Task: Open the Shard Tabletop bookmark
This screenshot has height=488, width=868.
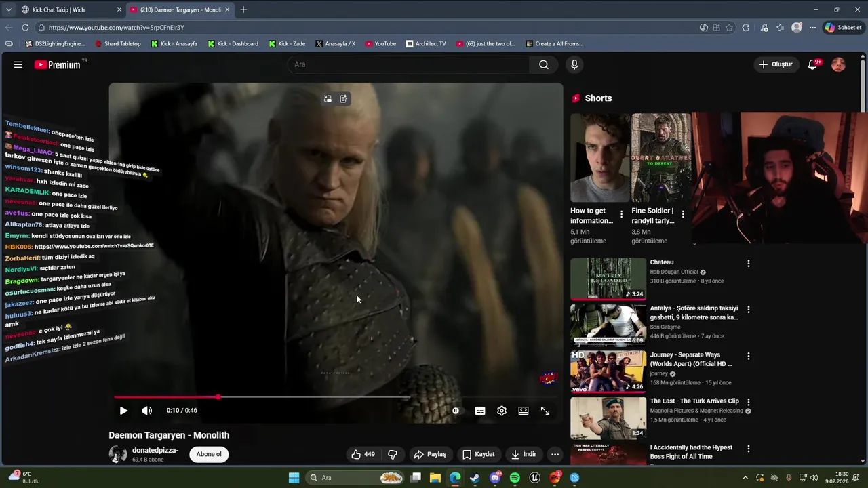Action: 118,44
